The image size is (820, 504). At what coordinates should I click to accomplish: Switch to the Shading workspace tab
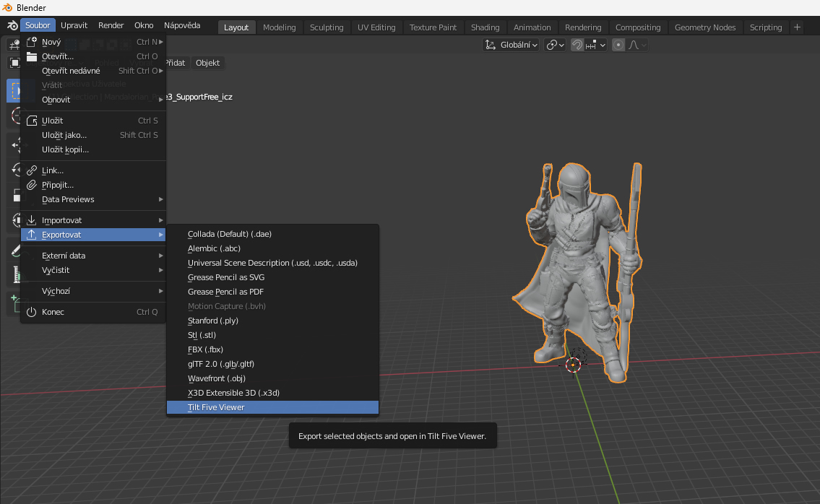click(x=485, y=27)
